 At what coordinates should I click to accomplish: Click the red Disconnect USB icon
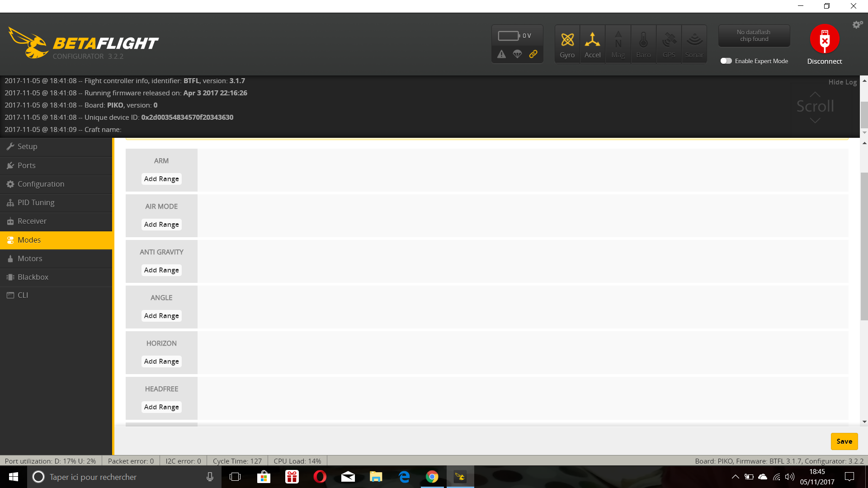[x=824, y=39]
